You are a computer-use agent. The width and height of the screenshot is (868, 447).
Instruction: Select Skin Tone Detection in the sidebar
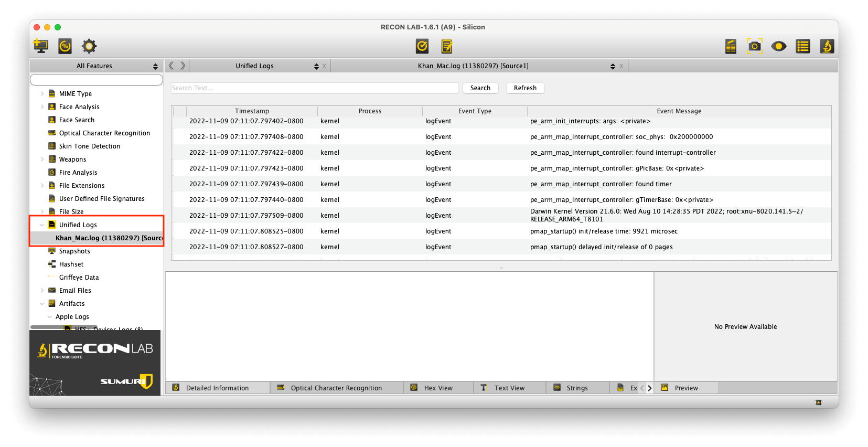pyautogui.click(x=90, y=146)
